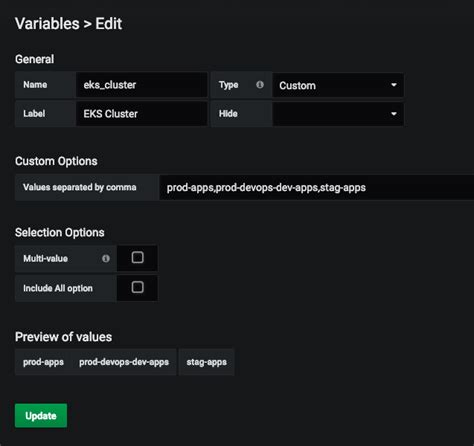The width and height of the screenshot is (474, 446).
Task: Click the Multi-value label
Action: [x=45, y=258]
